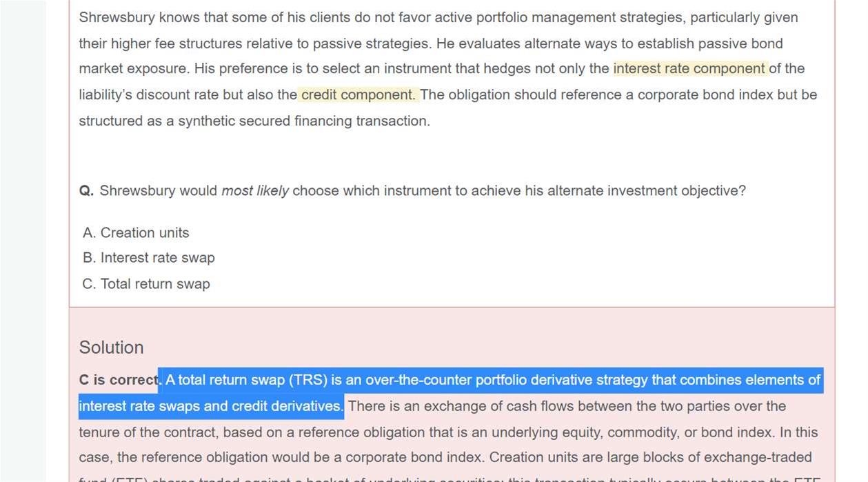Pick answer C, Total return swap
This screenshot has width=868, height=482.
tap(146, 284)
